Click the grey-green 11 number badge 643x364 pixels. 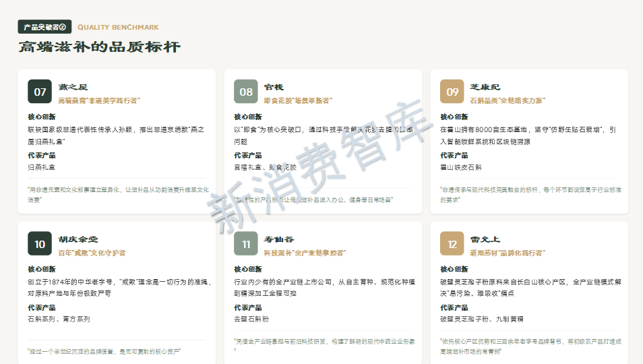[x=246, y=244]
